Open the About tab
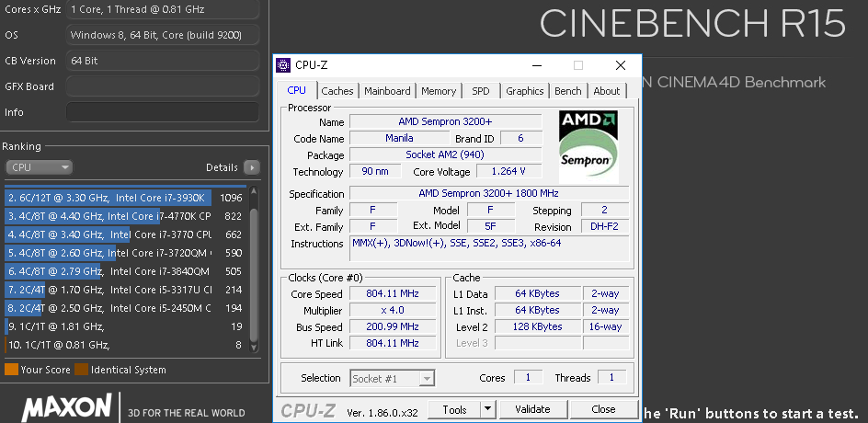868x423 pixels. 606,91
